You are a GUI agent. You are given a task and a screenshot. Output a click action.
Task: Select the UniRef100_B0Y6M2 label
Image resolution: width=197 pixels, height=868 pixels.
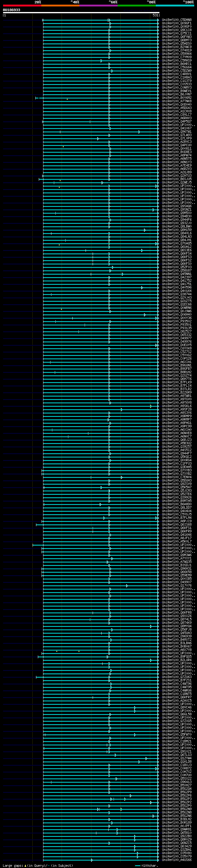177,98
